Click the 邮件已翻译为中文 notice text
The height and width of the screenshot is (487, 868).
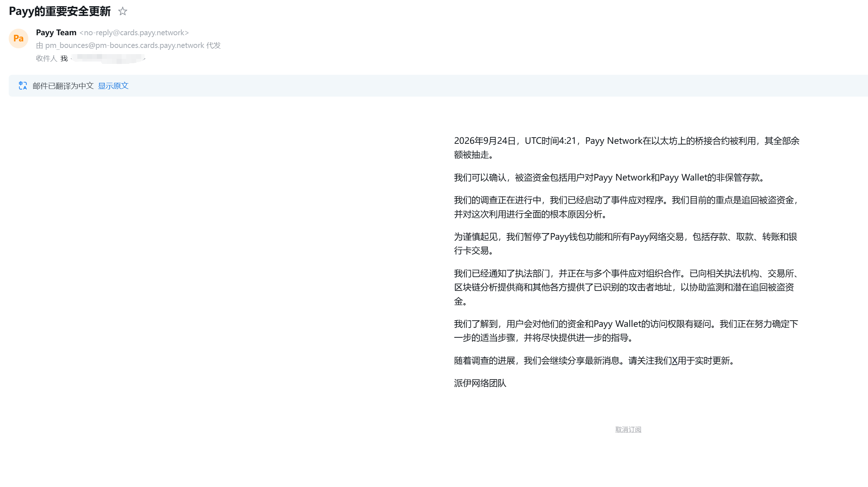click(63, 86)
